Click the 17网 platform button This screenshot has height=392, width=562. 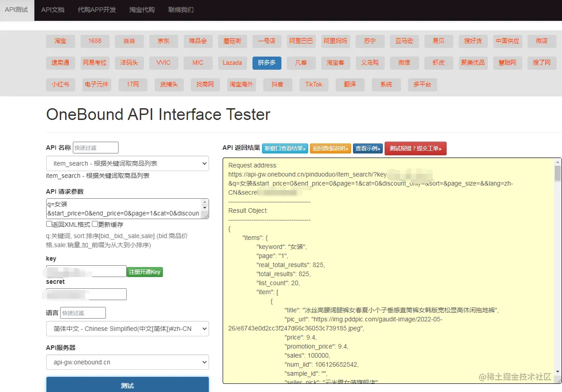click(x=133, y=85)
